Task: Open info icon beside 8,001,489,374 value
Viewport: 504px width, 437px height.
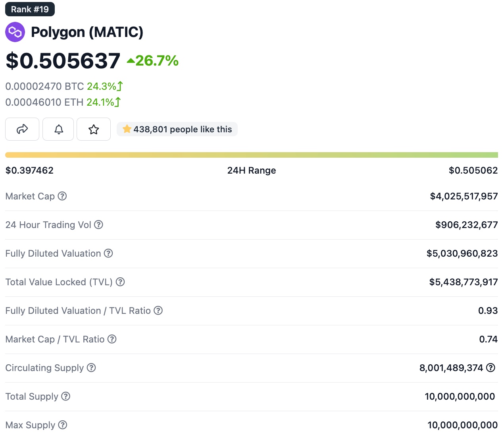Action: point(491,367)
